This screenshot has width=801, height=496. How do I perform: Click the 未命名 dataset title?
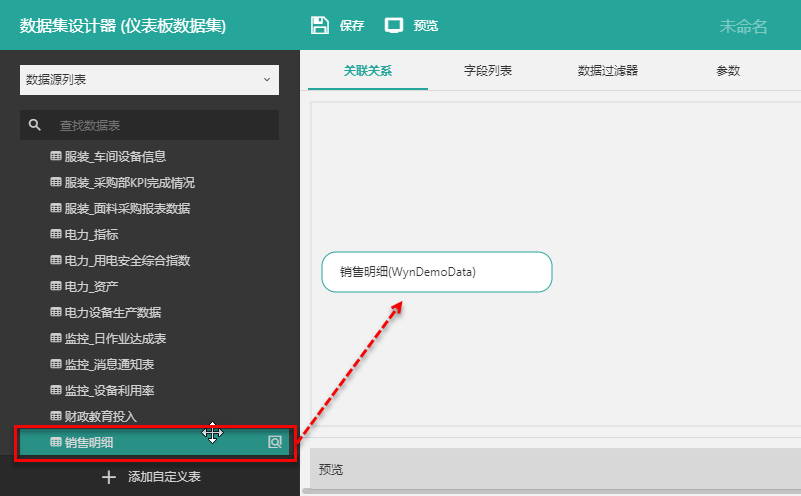pyautogui.click(x=743, y=26)
